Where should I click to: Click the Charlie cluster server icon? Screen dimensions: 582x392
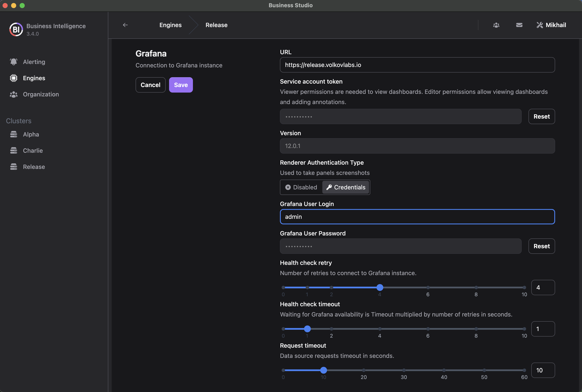[13, 151]
